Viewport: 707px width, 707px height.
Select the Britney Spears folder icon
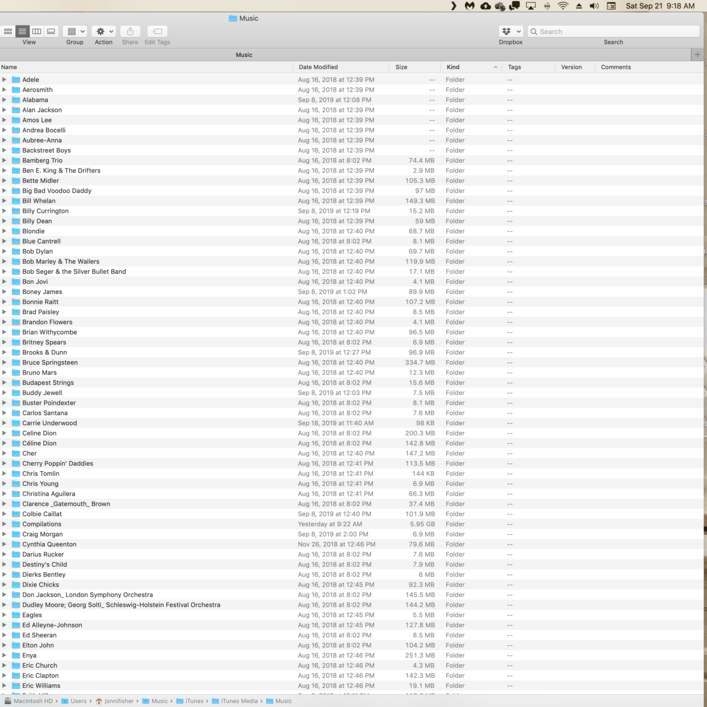pyautogui.click(x=16, y=342)
